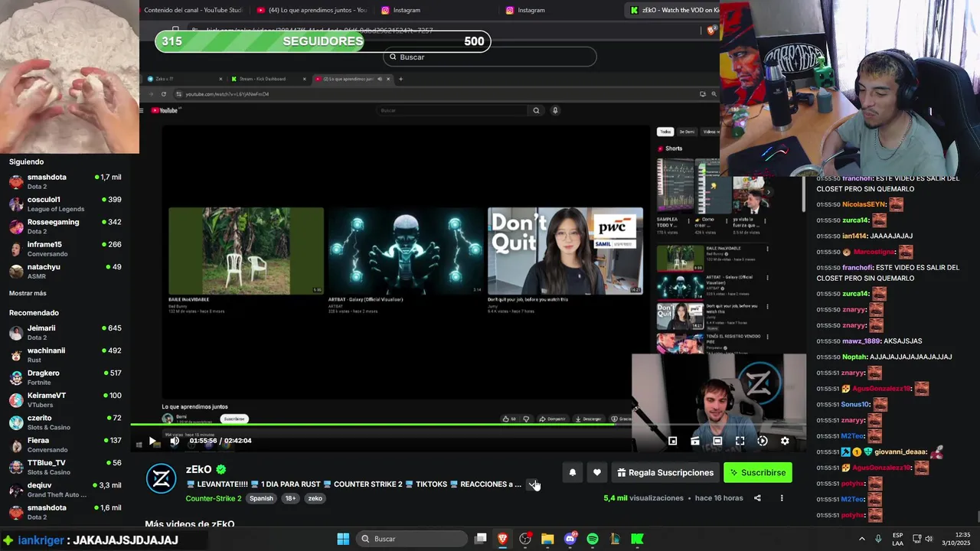Open Dragkero Fortnite channel
The width and height of the screenshot is (980, 551).
pyautogui.click(x=65, y=377)
